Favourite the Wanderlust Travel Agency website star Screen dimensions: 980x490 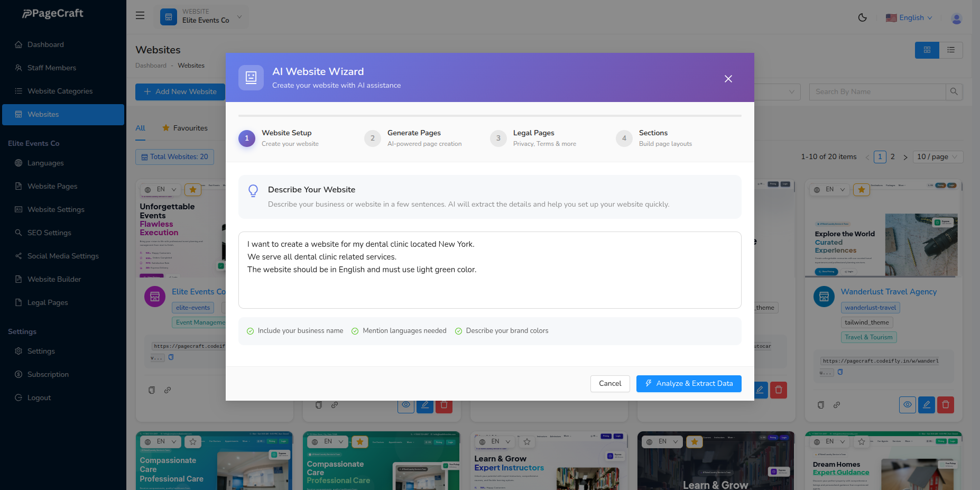(x=861, y=189)
